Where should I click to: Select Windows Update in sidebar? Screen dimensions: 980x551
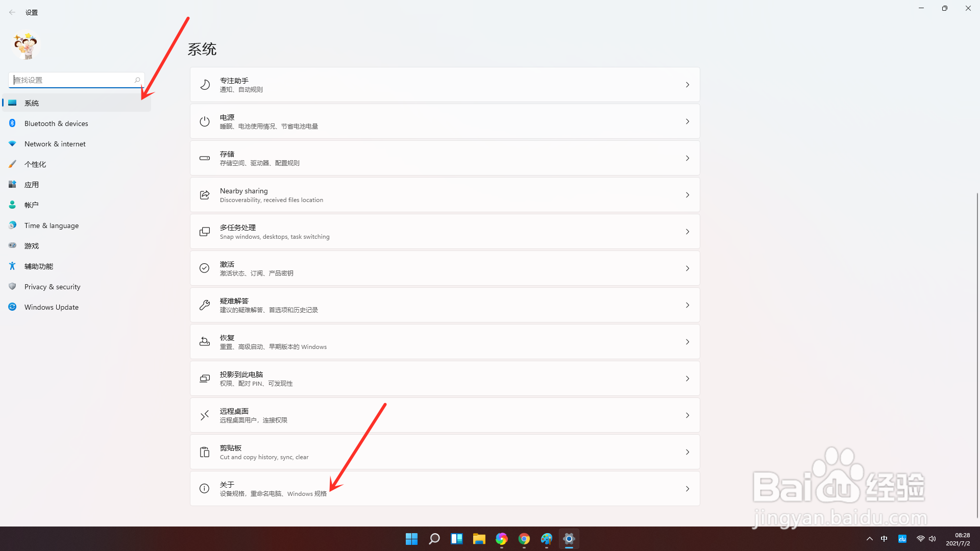coord(51,307)
